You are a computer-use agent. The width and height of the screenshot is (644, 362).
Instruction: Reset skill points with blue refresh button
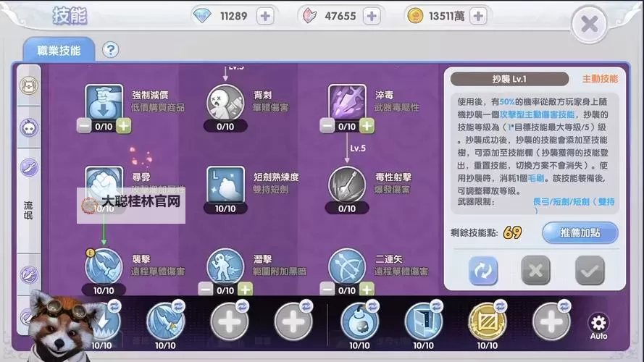point(483,271)
